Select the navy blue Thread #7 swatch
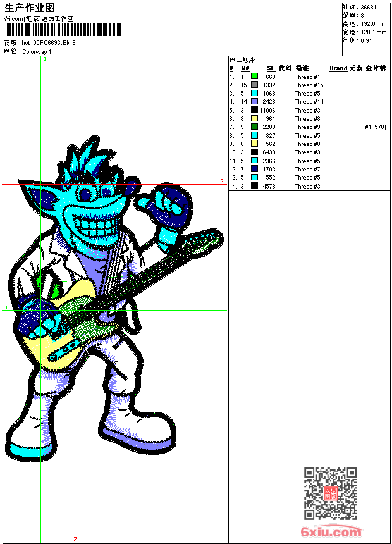Screen dimensions: 392x544 (x=254, y=169)
